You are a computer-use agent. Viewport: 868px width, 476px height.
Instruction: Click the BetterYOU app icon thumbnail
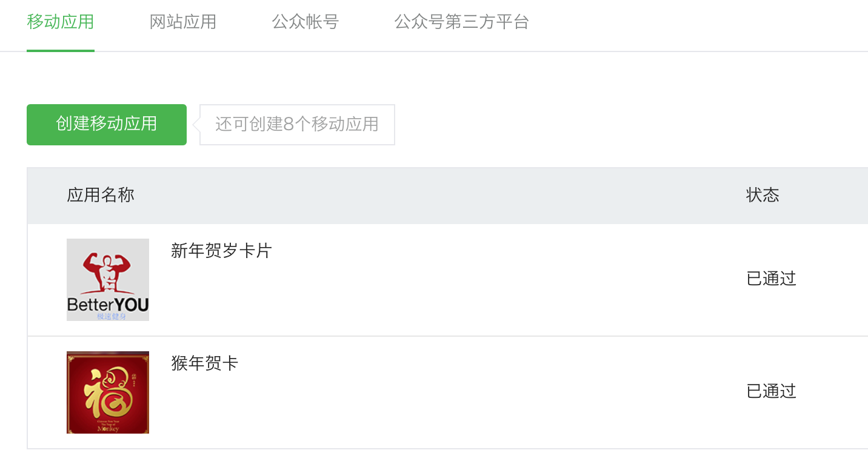pyautogui.click(x=107, y=279)
